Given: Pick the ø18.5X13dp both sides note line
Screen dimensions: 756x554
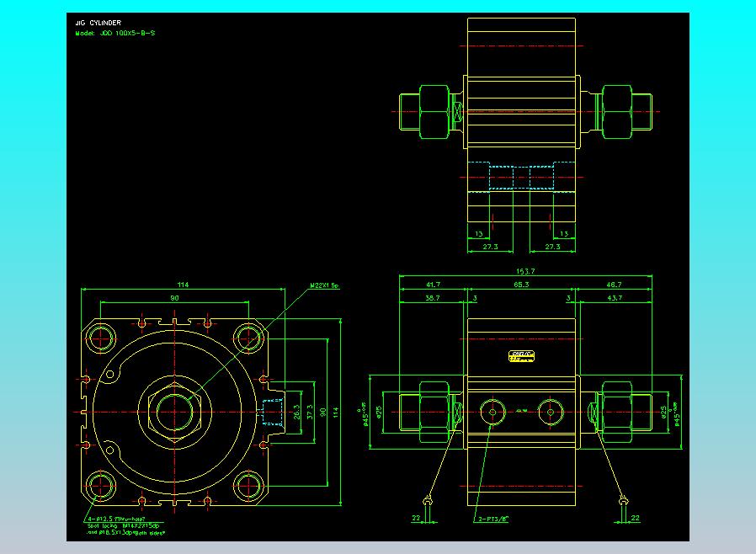Looking at the screenshot, I should click(126, 533).
